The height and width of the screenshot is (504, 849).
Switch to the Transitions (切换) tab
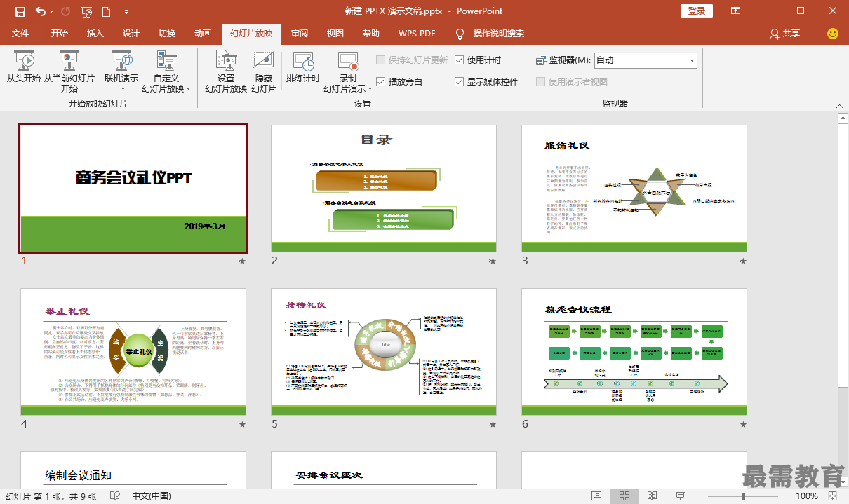[x=167, y=34]
